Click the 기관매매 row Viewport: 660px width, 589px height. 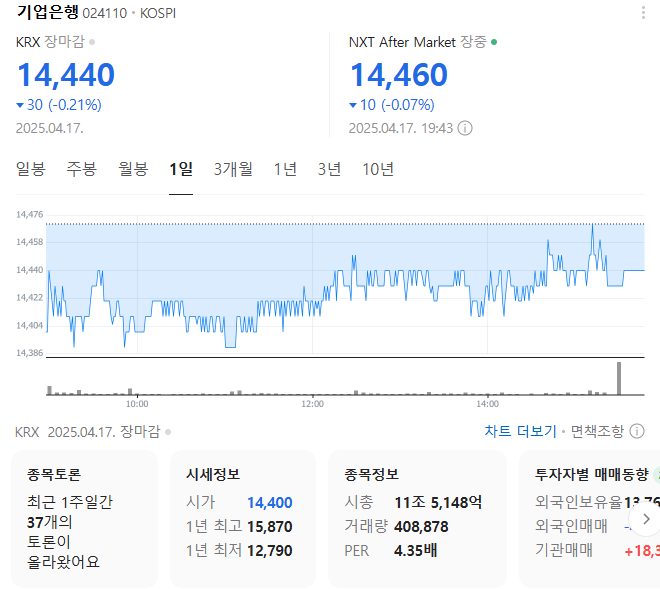coord(597,550)
